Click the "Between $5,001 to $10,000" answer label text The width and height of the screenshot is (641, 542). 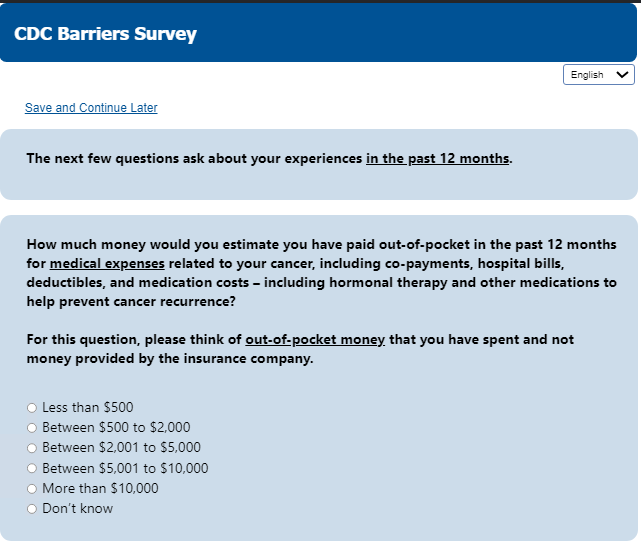(x=125, y=468)
